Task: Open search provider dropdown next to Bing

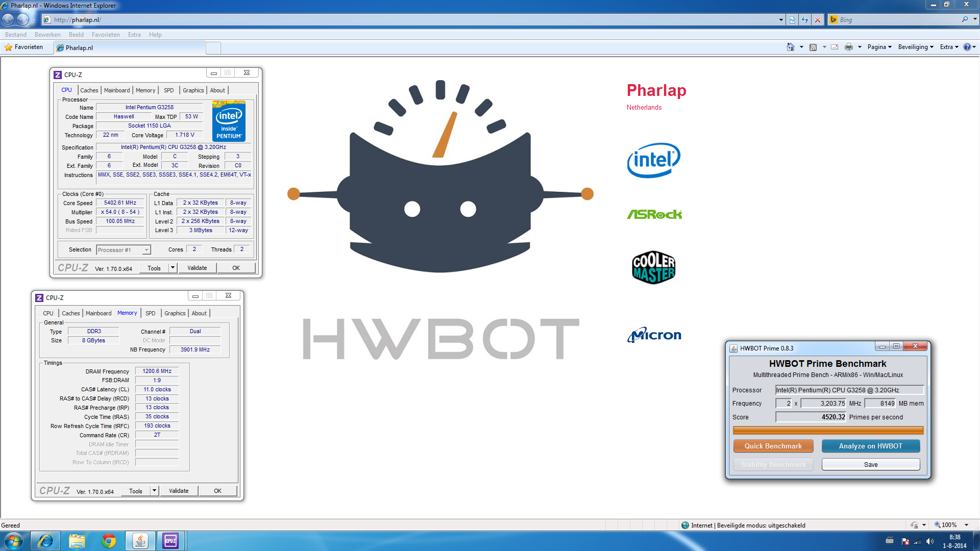Action: click(x=974, y=19)
